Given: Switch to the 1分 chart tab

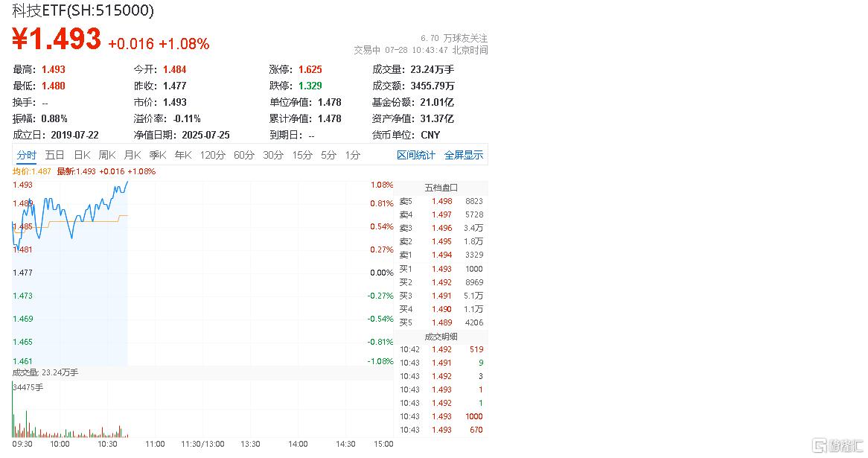Looking at the screenshot, I should pyautogui.click(x=353, y=155).
